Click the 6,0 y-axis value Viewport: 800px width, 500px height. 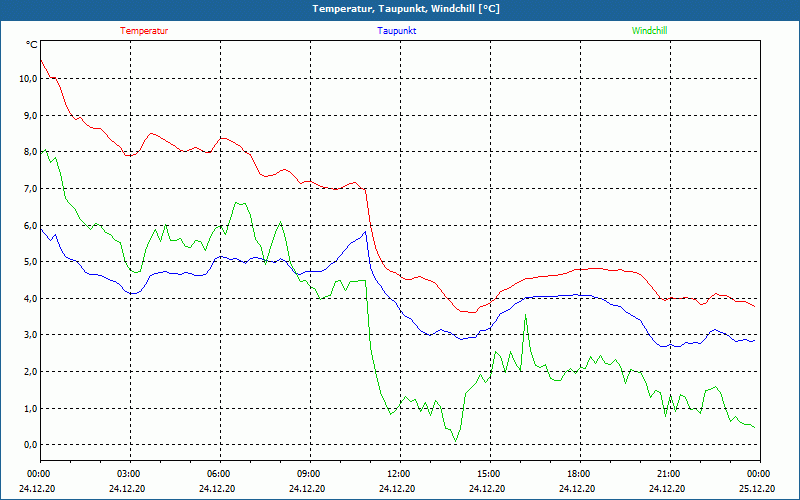(x=30, y=225)
